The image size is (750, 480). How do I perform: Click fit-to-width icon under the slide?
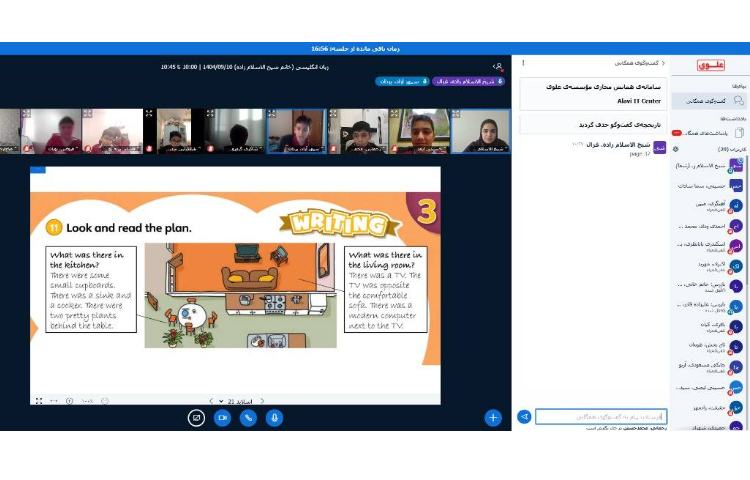[54, 401]
